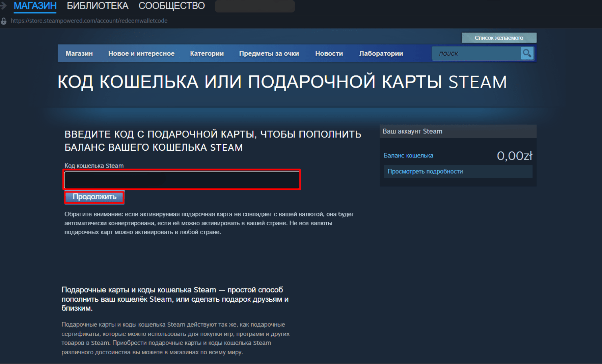602x364 pixels.
Task: Click the Код кошелька Steam label
Action: pyautogui.click(x=94, y=165)
